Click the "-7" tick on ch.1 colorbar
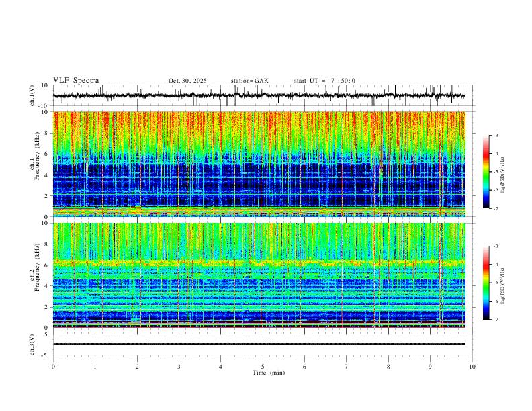This screenshot has height=411, width=532. (x=496, y=208)
